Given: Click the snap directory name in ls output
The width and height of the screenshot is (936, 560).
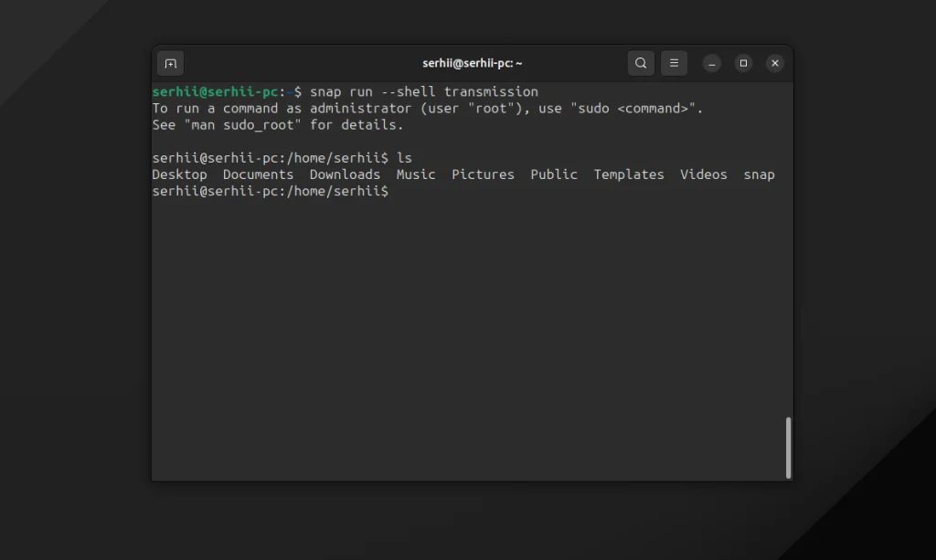Looking at the screenshot, I should pos(759,174).
